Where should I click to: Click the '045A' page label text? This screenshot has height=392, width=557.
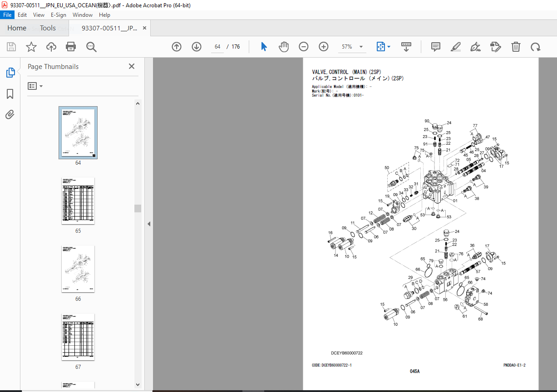pyautogui.click(x=414, y=371)
